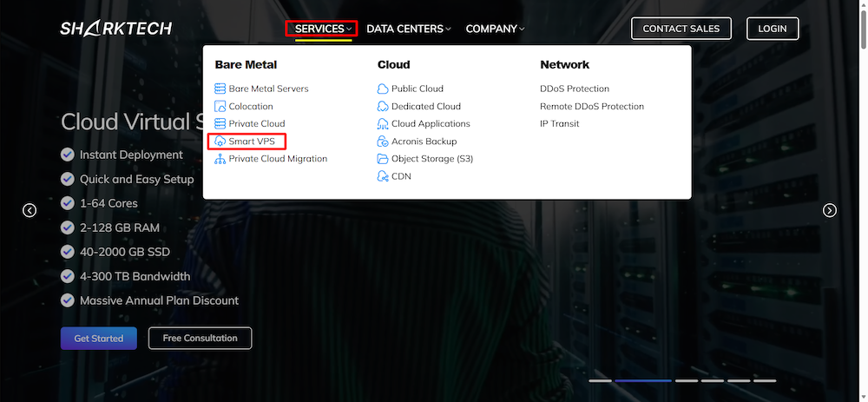868x402 pixels.
Task: Click the Login button
Action: [x=773, y=29]
